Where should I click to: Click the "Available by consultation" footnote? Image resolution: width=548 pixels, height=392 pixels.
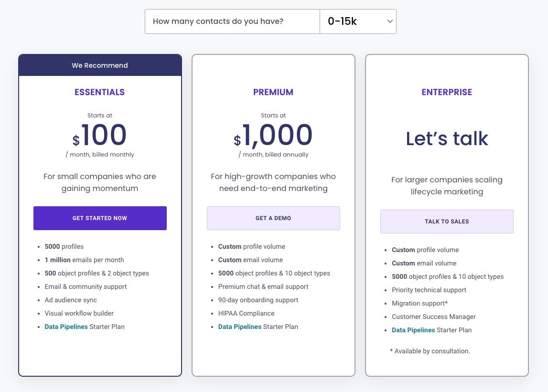point(430,351)
